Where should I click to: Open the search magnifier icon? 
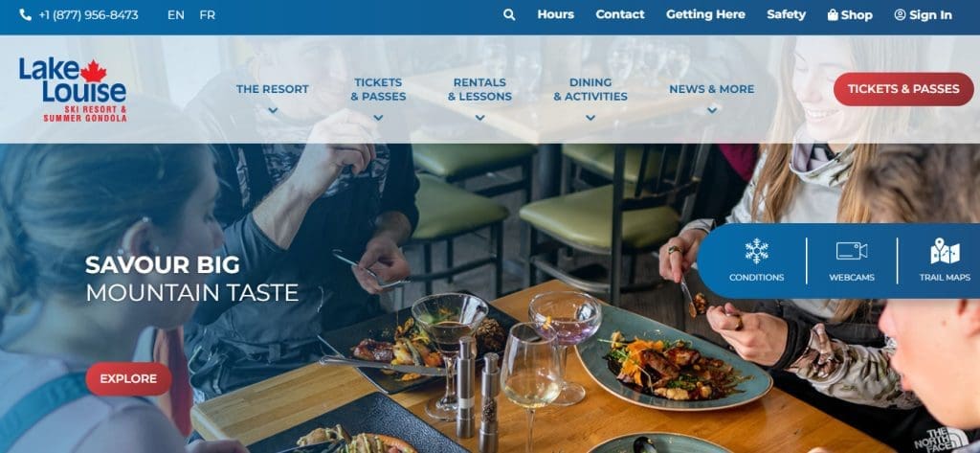pos(509,15)
